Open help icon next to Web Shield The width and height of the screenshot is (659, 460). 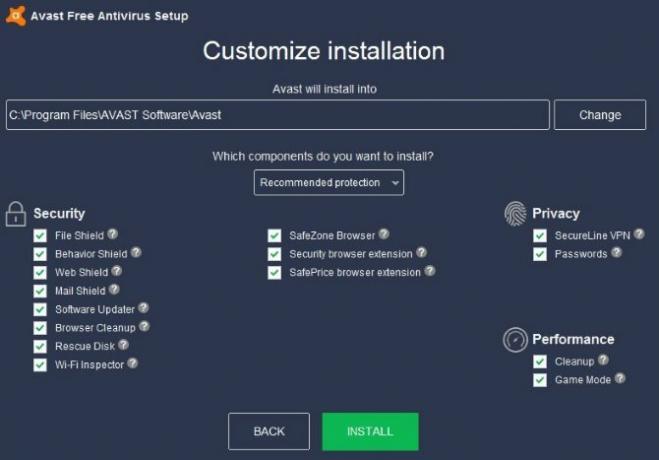[x=116, y=271]
